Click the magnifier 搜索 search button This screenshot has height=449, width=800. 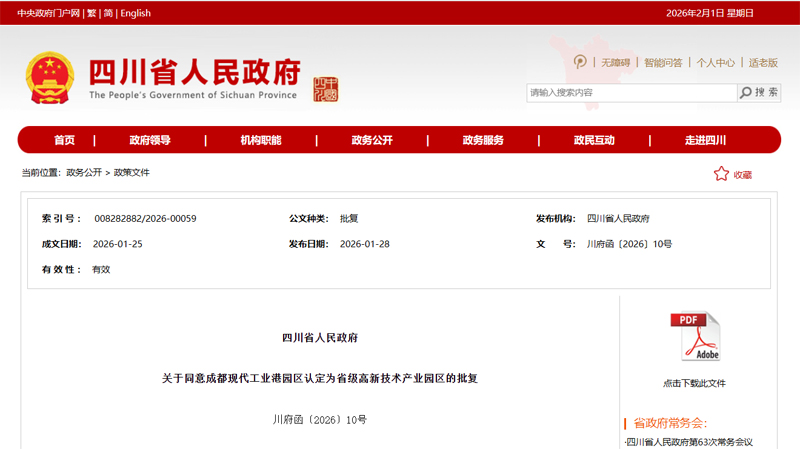pos(759,93)
